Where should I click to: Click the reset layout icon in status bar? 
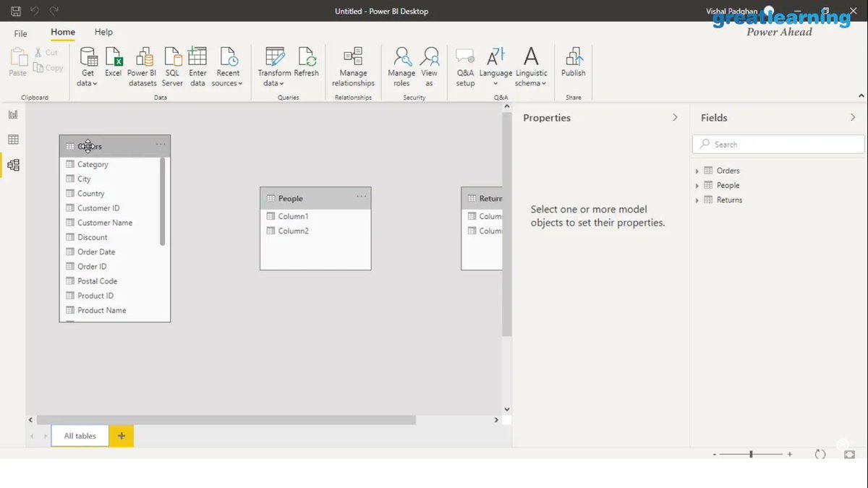click(820, 454)
